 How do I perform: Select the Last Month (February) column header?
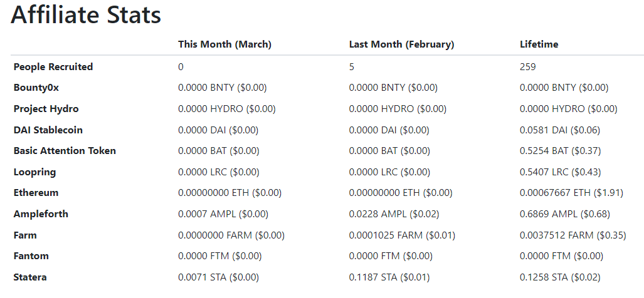402,44
